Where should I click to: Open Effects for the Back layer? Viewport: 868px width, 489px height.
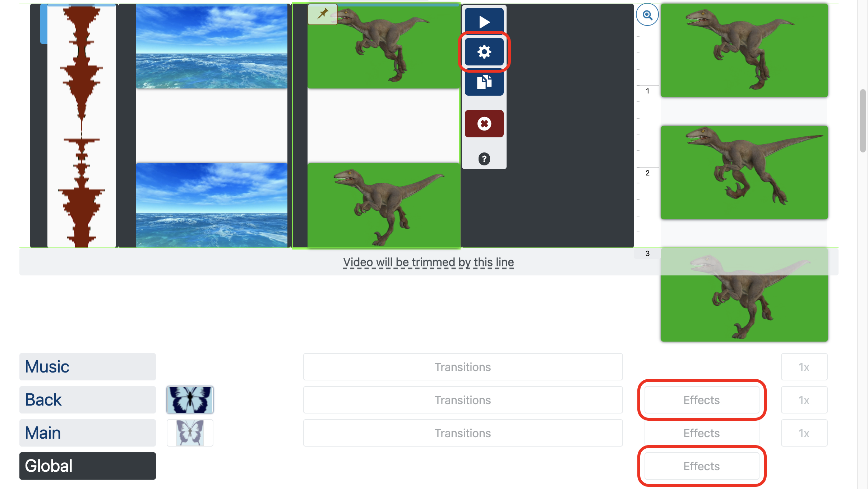[x=702, y=399]
